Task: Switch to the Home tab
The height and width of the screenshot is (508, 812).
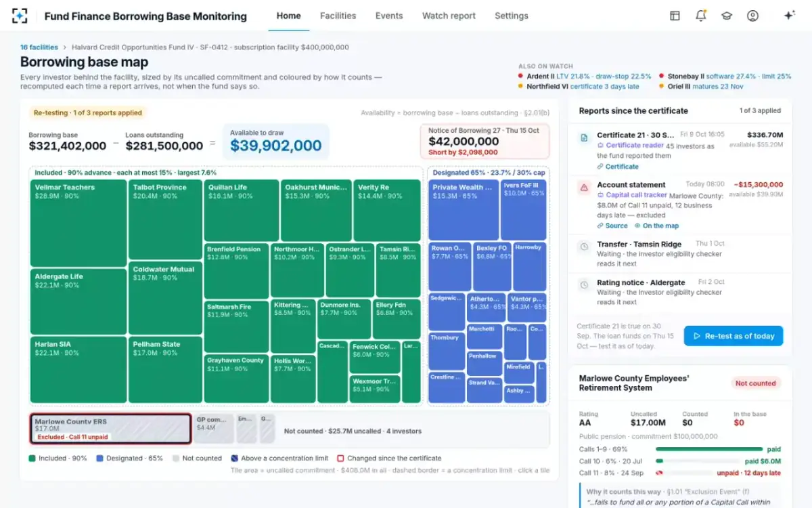Action: 289,16
